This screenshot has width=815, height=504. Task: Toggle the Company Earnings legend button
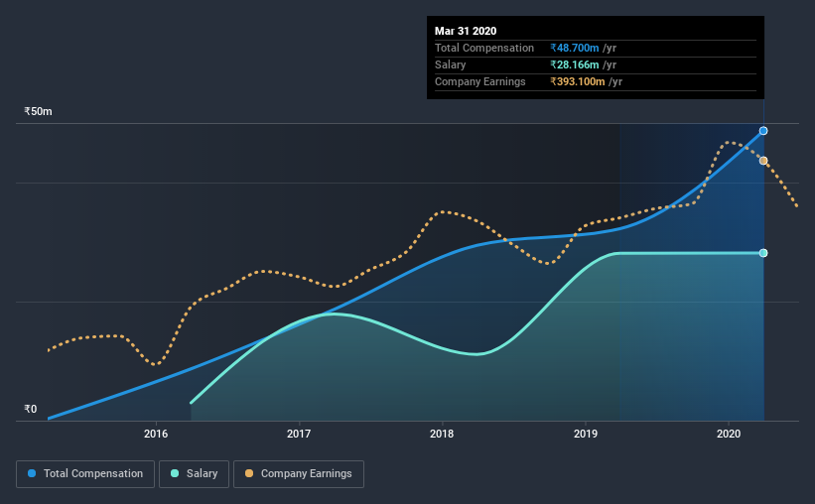(x=299, y=474)
